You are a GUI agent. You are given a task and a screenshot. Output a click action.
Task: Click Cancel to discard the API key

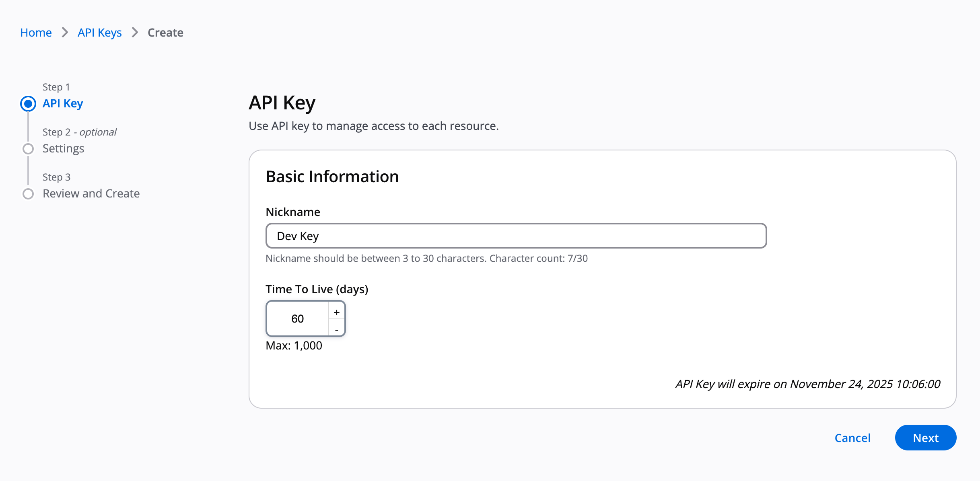click(852, 438)
